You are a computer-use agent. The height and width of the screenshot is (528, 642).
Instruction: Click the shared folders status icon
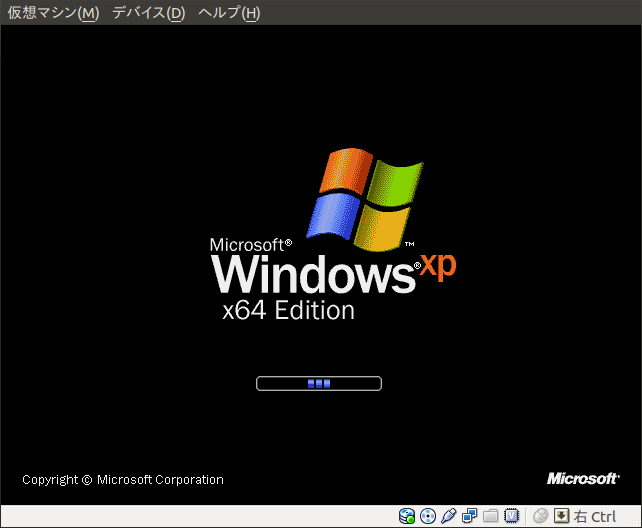coord(491,516)
